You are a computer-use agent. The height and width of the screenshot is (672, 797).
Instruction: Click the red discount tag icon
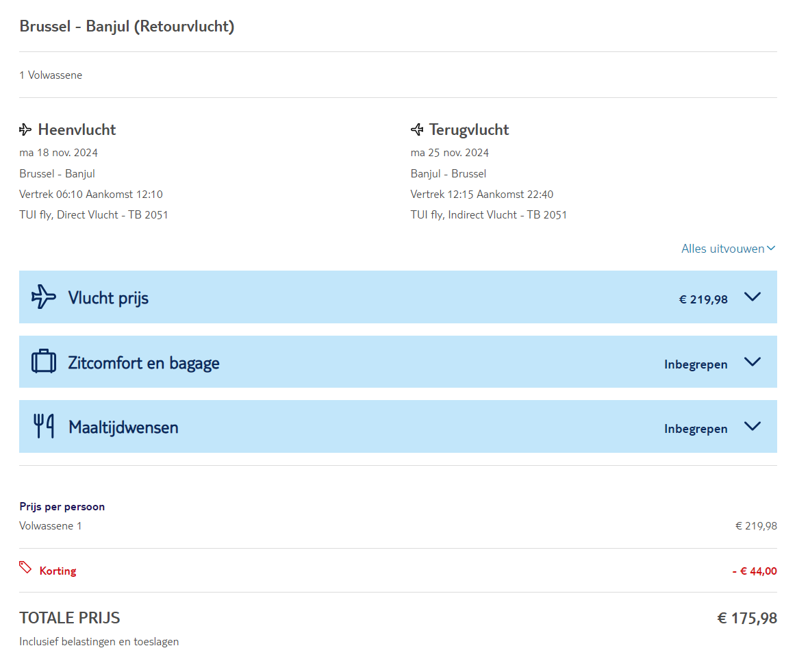tap(25, 567)
